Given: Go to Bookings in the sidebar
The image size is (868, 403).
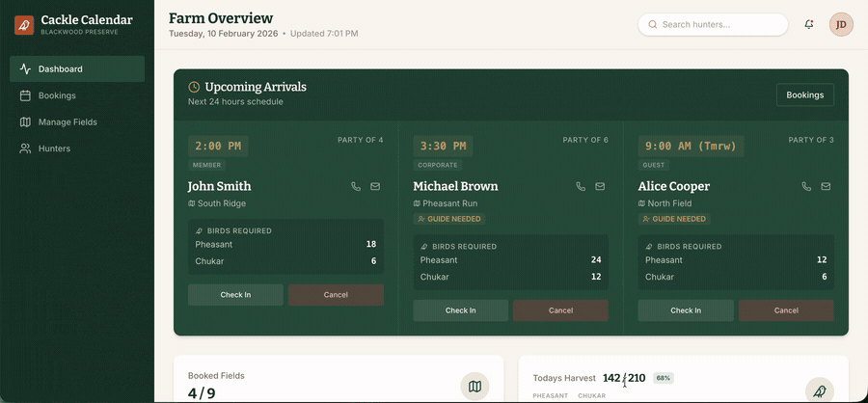Looking at the screenshot, I should [77, 95].
